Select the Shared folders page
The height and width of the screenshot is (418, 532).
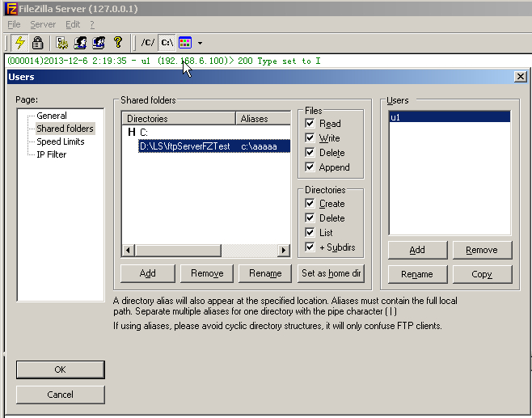65,129
